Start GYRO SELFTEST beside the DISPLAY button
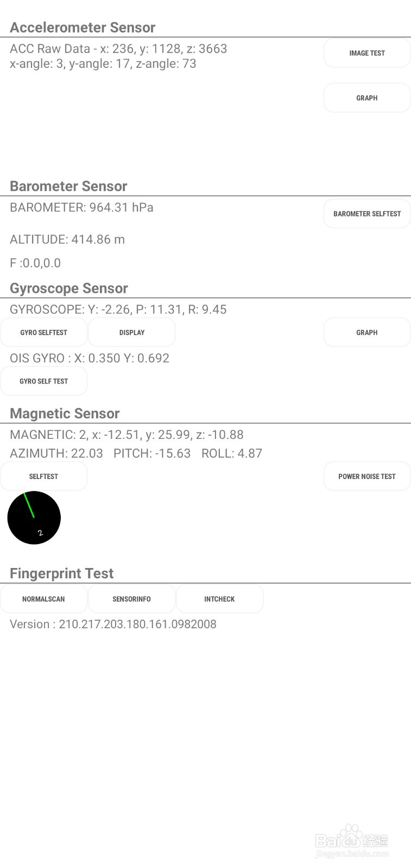Screen dimensions: 411x868 click(x=43, y=333)
